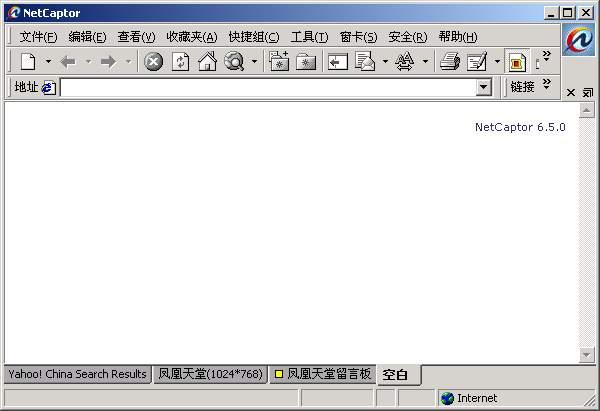This screenshot has height=411, width=600.
Task: Click the Back arrow button
Action: pos(68,62)
